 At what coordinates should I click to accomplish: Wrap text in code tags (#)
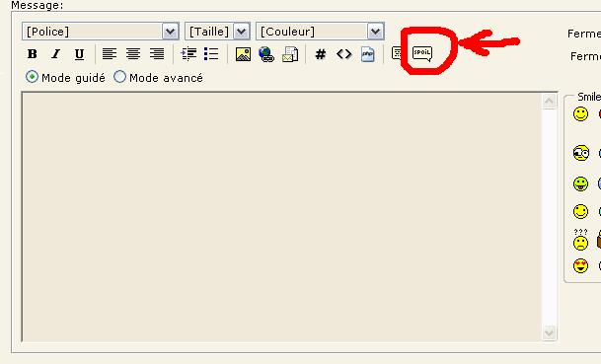[321, 54]
